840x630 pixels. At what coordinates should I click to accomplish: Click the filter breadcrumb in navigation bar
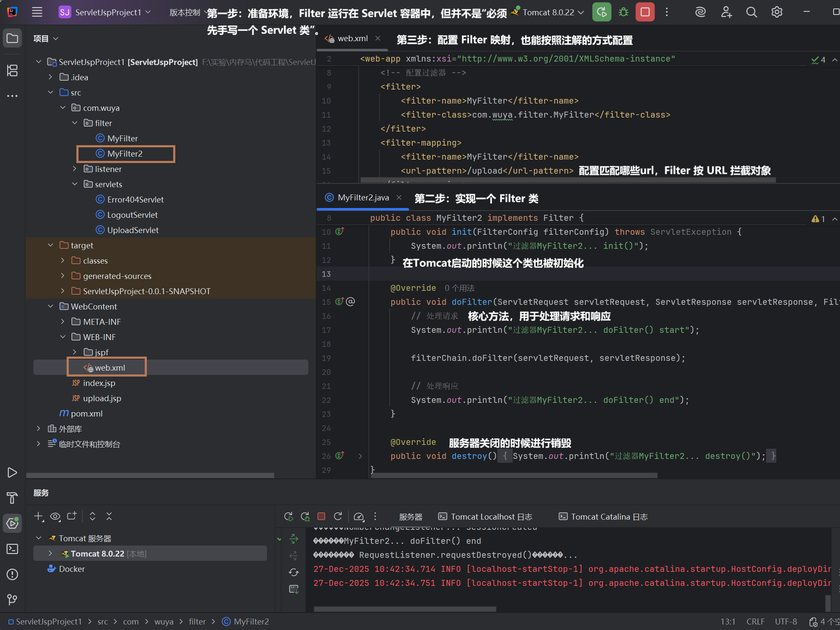point(197,622)
